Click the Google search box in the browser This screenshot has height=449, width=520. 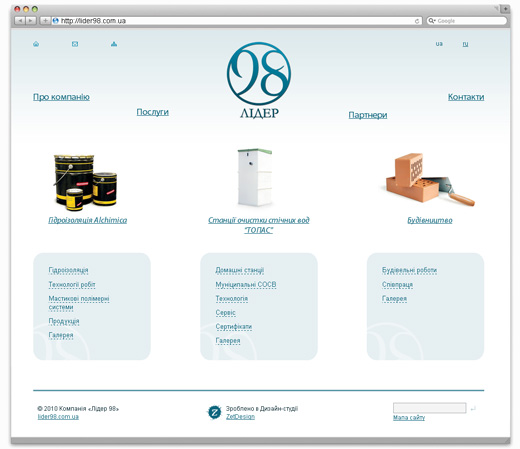pyautogui.click(x=467, y=21)
